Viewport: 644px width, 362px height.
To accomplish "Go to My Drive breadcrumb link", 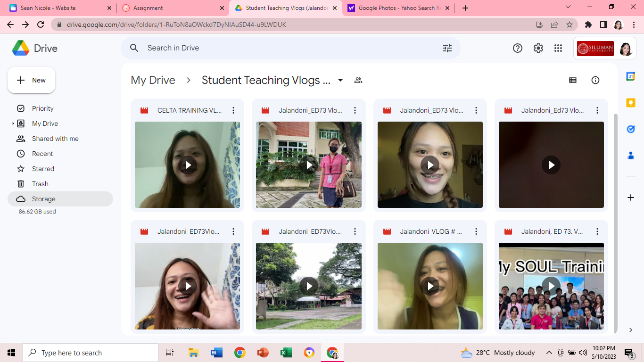I will 153,80.
